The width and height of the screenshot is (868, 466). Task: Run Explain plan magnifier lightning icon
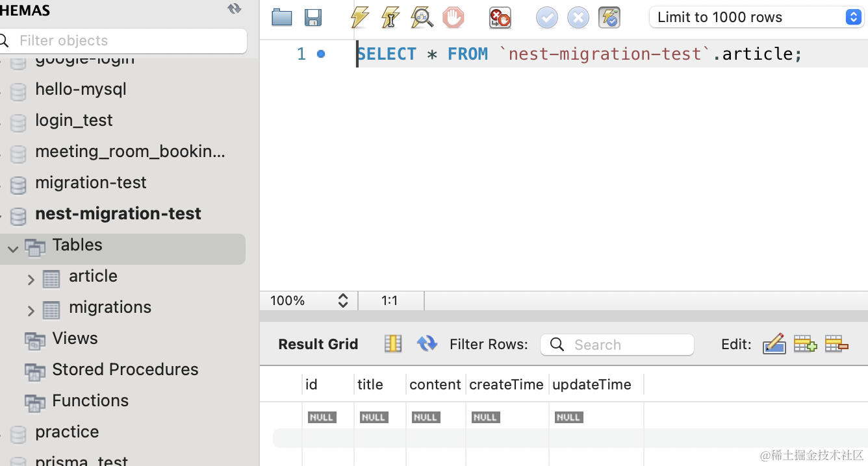click(422, 18)
